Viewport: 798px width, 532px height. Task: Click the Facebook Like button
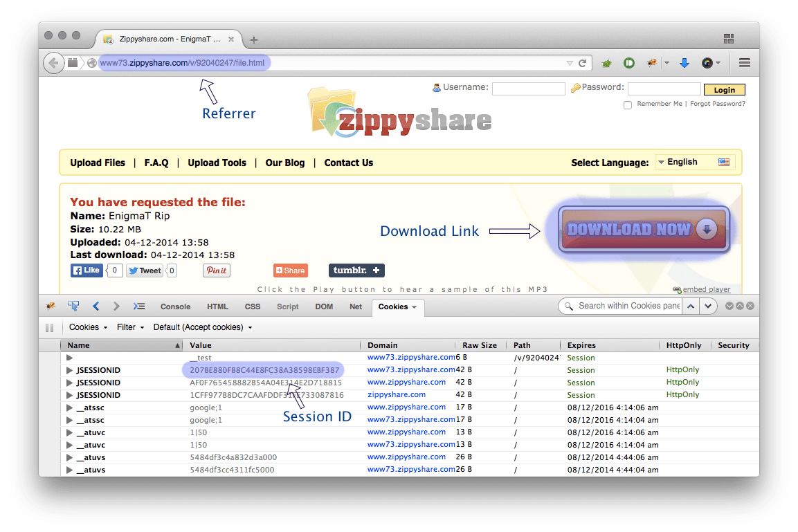[87, 270]
